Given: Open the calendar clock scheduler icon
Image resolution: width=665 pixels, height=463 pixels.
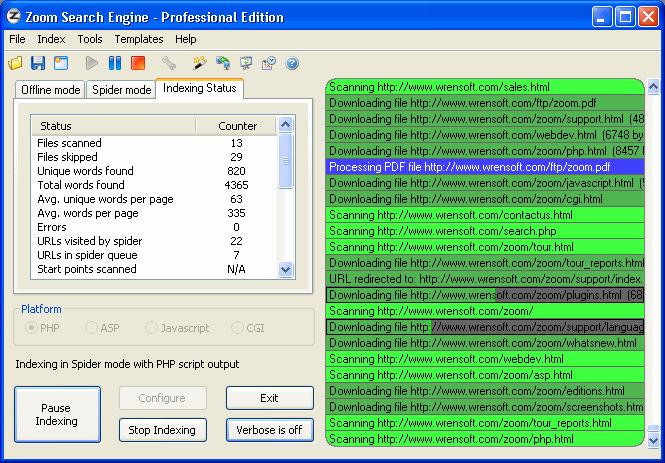Looking at the screenshot, I should [x=269, y=64].
